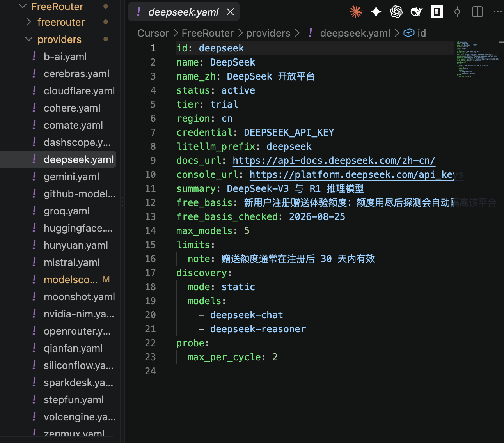The height and width of the screenshot is (443, 504).
Task: Click the id breadcrumb symbol label
Action: pyautogui.click(x=422, y=33)
